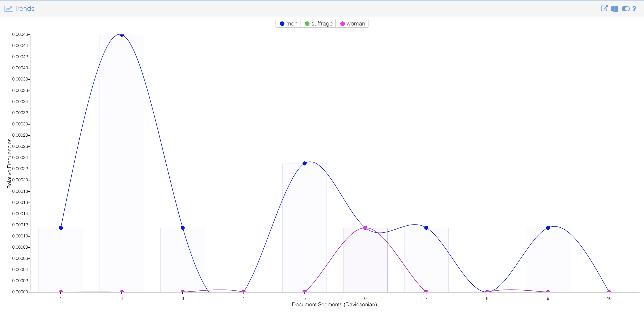Click the y-axis value '0.00046'
Screen dimensions: 644x313
20,34
